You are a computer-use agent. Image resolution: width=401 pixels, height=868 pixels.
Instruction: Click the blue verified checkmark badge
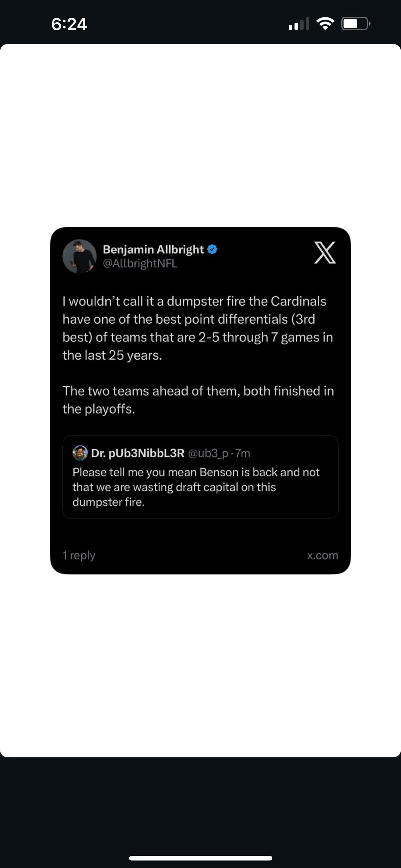[212, 249]
